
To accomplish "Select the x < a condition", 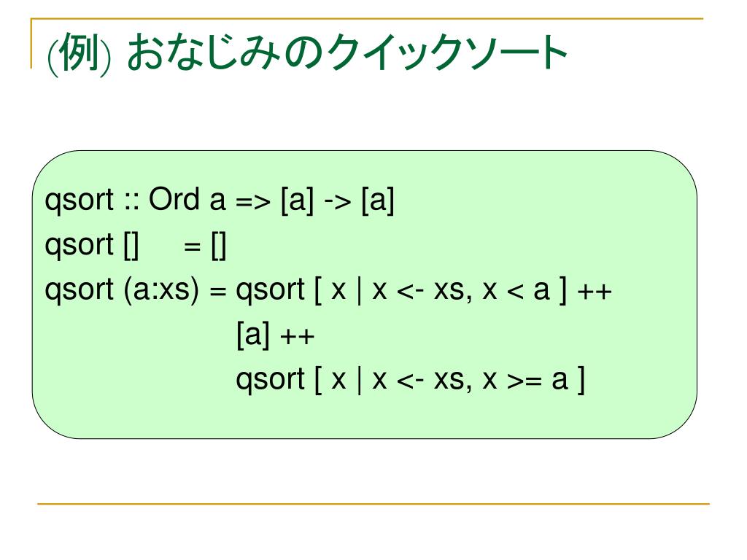I will point(516,290).
